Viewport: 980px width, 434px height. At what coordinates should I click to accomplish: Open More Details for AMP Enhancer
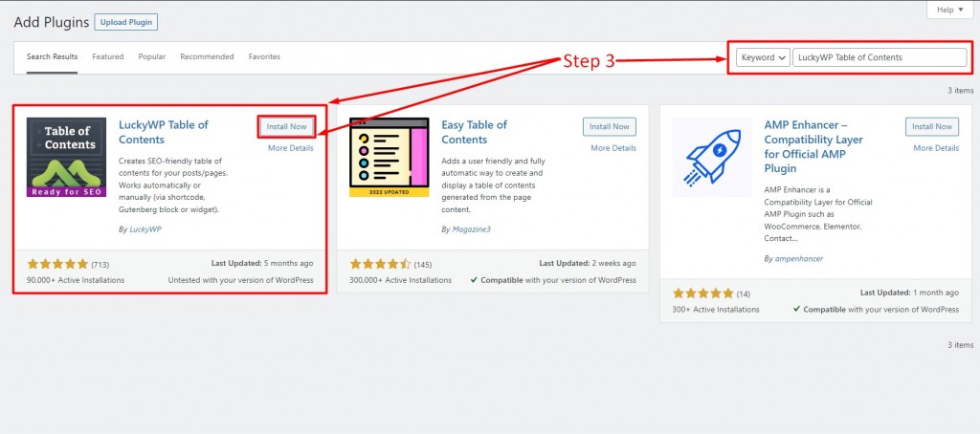click(936, 148)
